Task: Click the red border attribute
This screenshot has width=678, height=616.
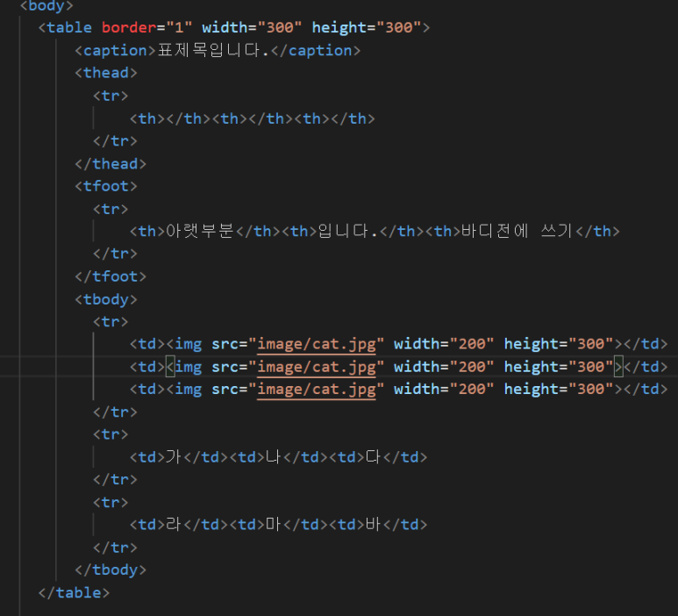Action: coord(129,28)
